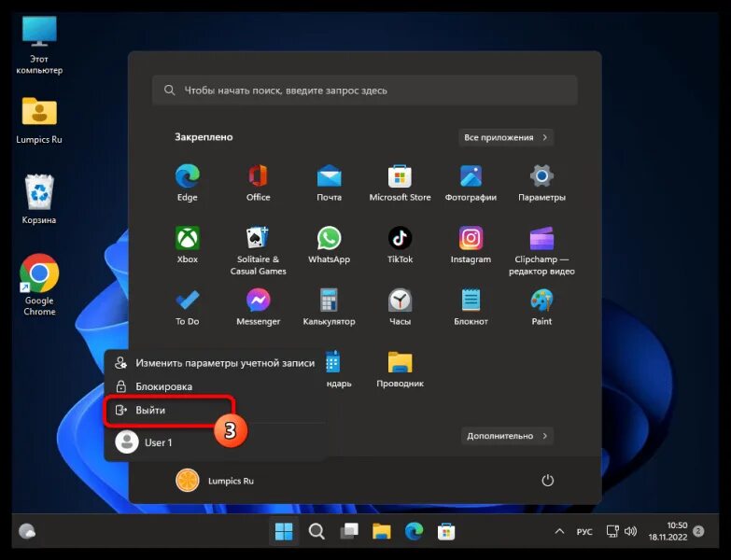Viewport: 731px width, 560px height.
Task: Open Параметры settings gear
Action: pyautogui.click(x=541, y=182)
